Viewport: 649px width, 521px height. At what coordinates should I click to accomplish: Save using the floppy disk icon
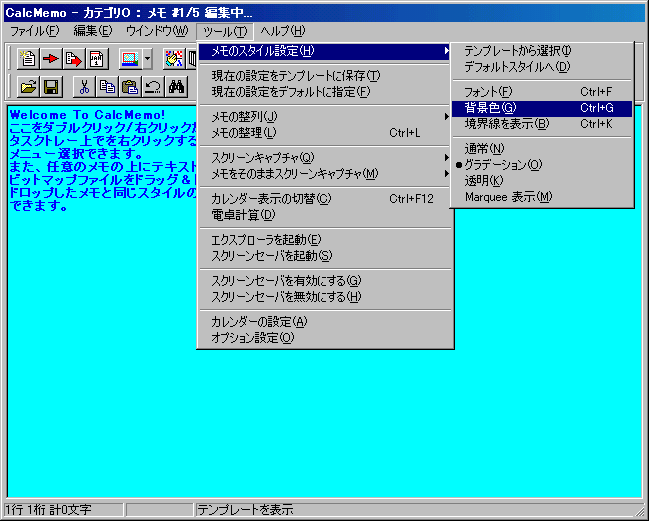pos(51,87)
